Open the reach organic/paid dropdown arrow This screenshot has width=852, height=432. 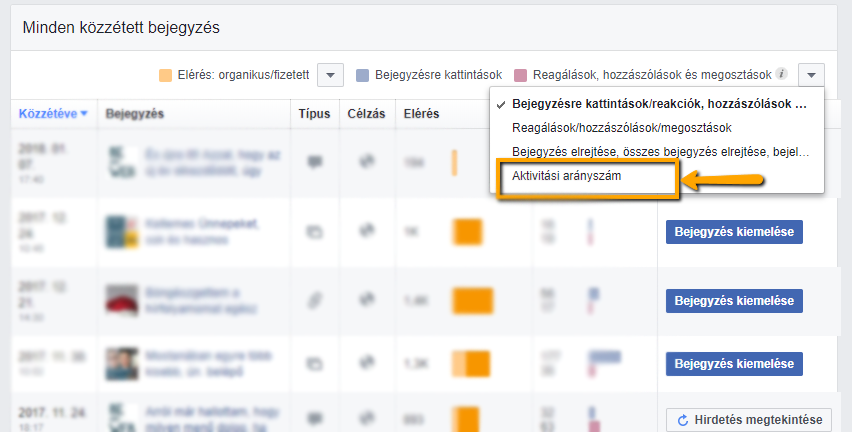pyautogui.click(x=330, y=75)
